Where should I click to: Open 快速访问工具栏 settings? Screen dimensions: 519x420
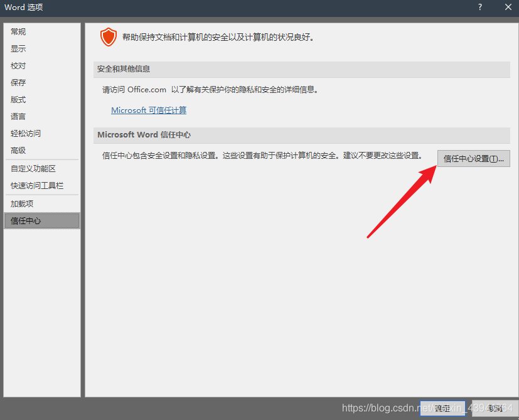(x=41, y=185)
